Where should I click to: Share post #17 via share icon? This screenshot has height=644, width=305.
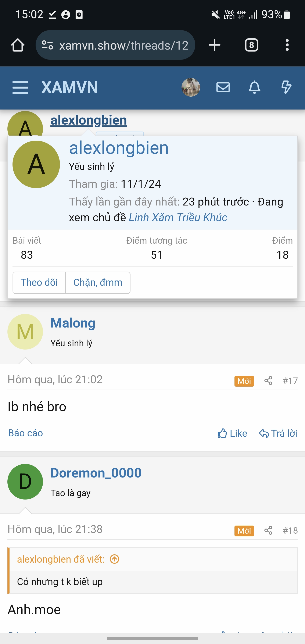coord(268,381)
